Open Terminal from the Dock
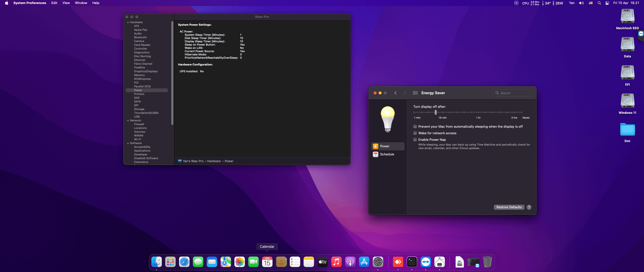The width and height of the screenshot is (644, 272). 412,262
